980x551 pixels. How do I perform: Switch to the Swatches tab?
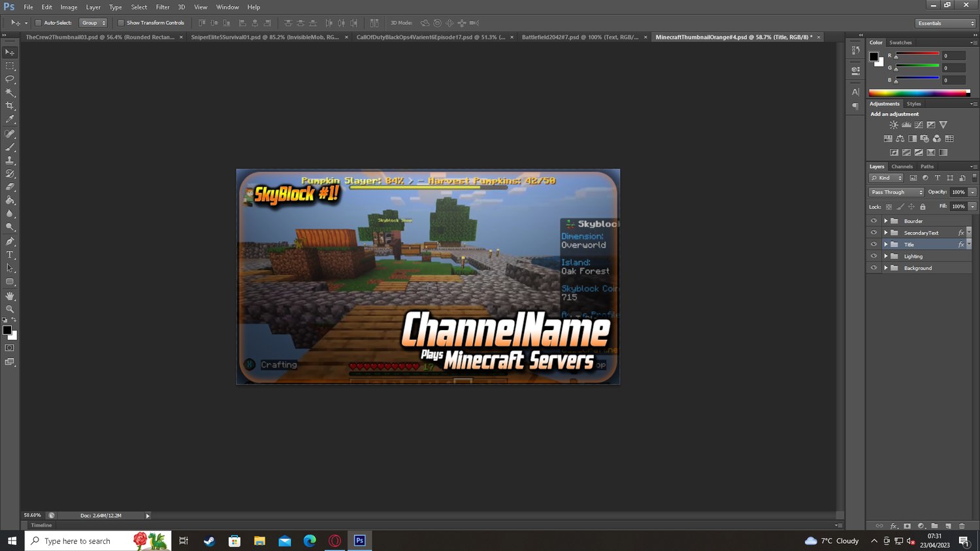coord(900,42)
